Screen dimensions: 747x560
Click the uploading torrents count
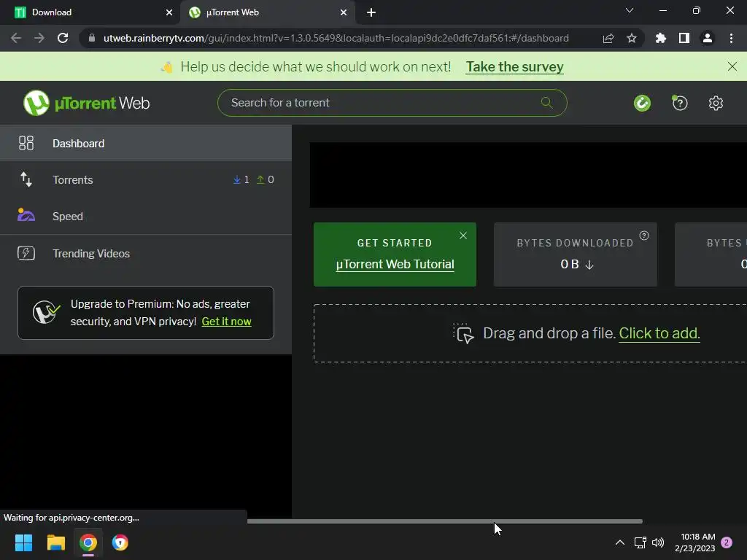pos(266,179)
